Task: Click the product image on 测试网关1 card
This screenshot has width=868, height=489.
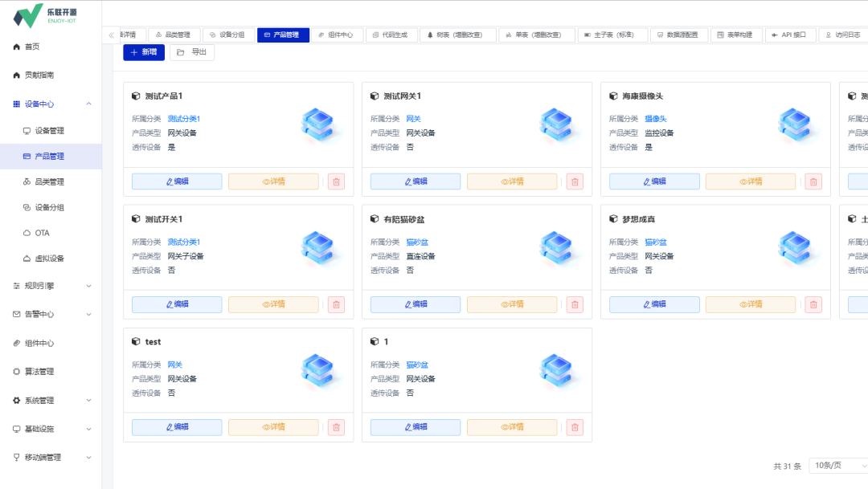Action: point(555,124)
